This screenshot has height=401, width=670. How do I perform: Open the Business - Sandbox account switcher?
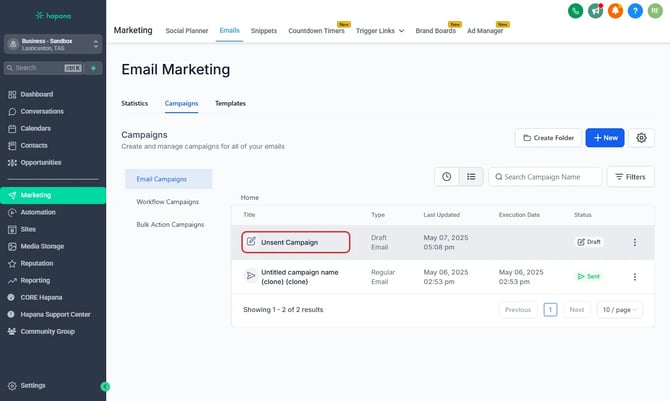(53, 44)
